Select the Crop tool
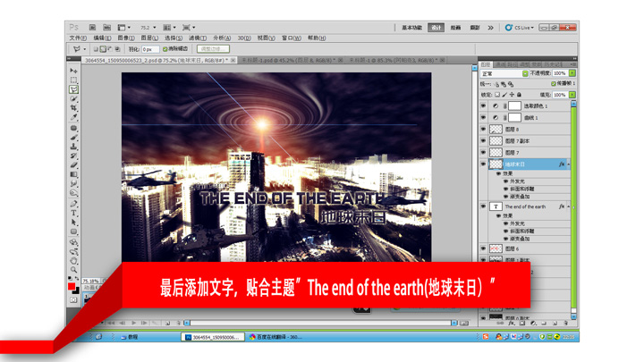 click(73, 108)
